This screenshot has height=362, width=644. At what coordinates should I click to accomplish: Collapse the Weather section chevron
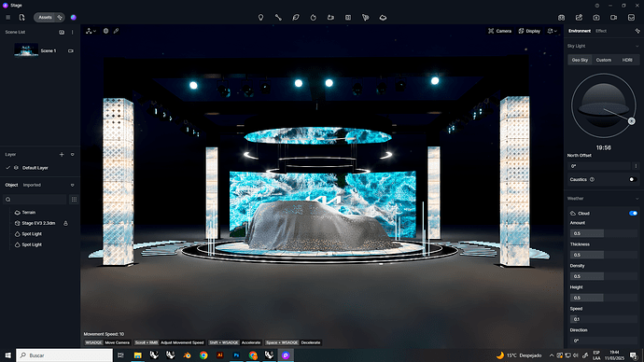[637, 199]
